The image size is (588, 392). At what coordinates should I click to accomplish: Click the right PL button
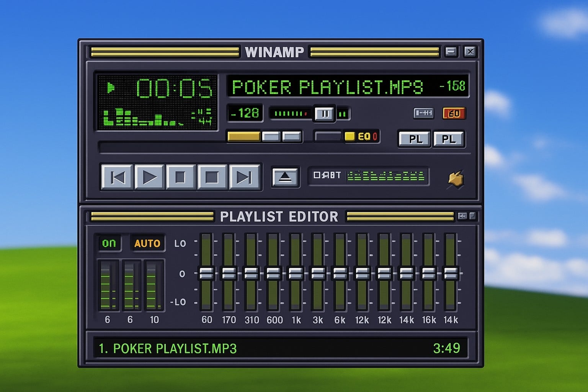449,139
